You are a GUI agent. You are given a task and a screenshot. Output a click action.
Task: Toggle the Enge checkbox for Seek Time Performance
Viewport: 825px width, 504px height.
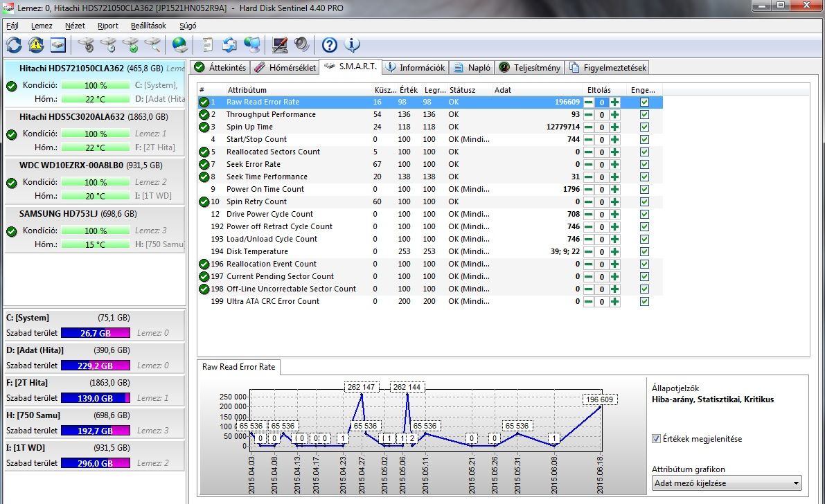pos(644,177)
